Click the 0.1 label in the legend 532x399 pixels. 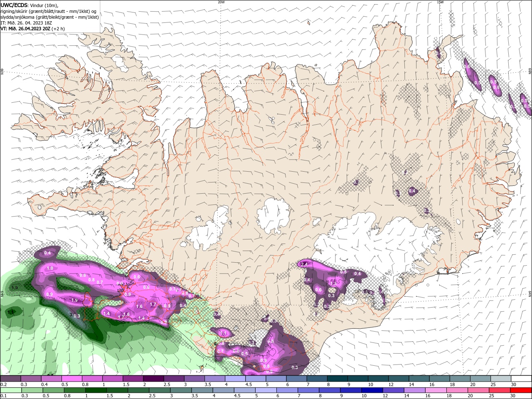[x=3, y=396]
